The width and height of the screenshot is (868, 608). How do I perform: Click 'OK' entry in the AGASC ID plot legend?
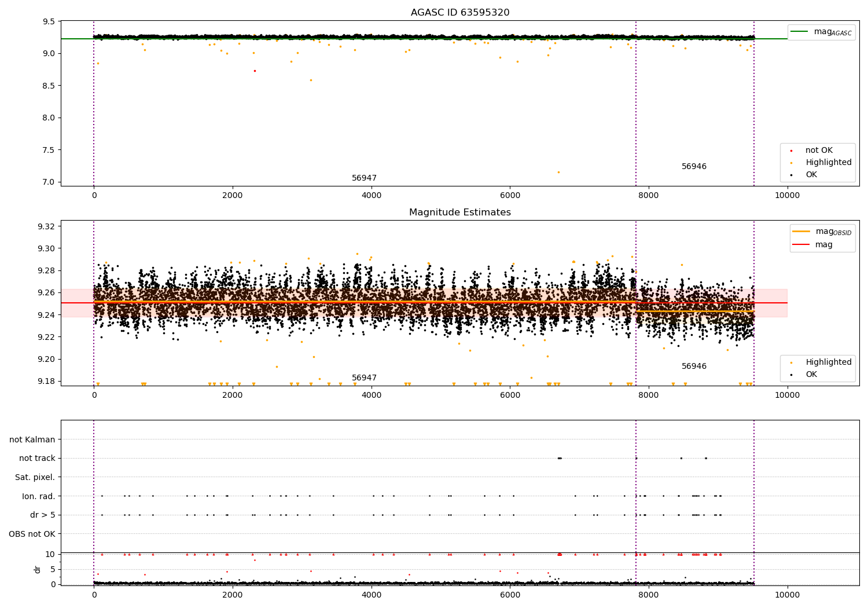(811, 175)
